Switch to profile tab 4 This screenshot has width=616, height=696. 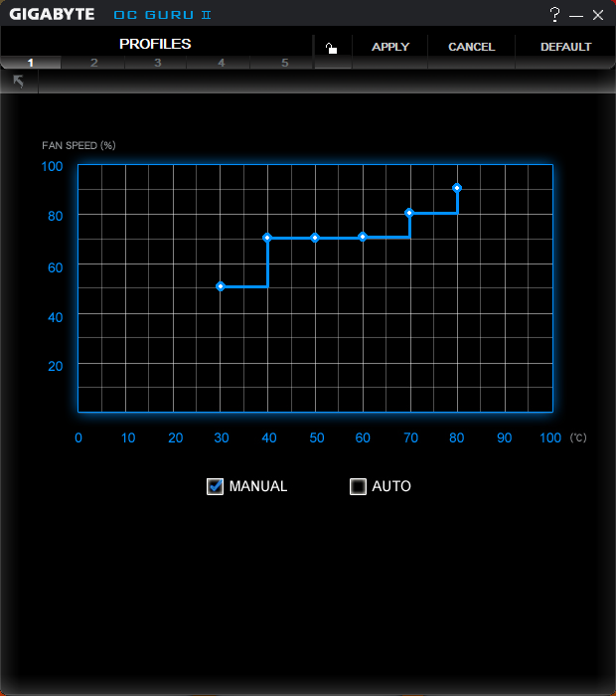pyautogui.click(x=221, y=63)
